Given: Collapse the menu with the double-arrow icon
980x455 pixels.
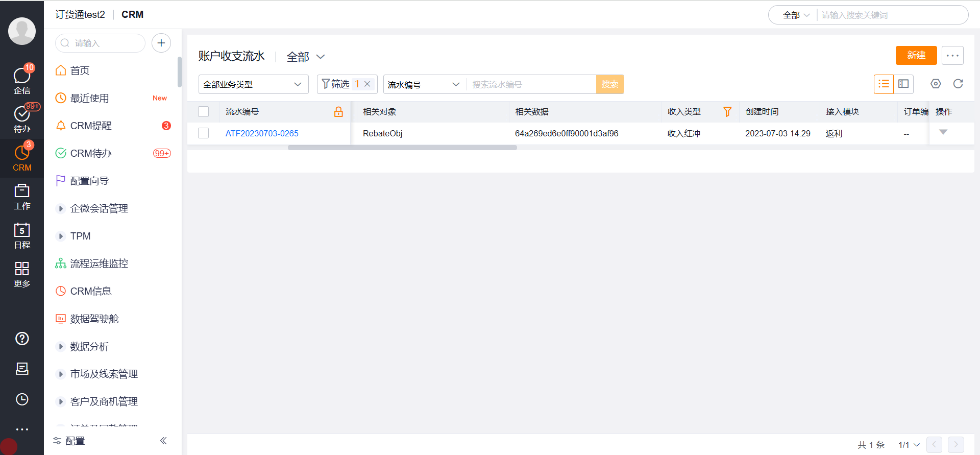Looking at the screenshot, I should (163, 441).
